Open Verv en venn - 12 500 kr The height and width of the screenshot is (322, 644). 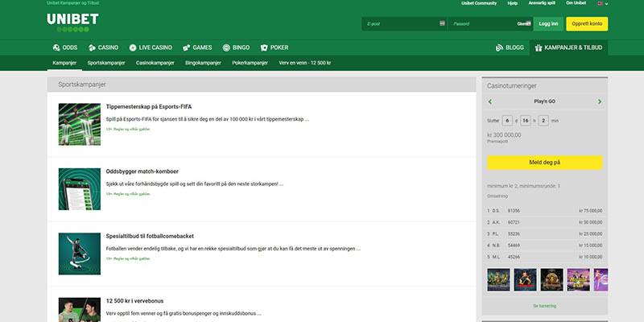[x=305, y=63]
